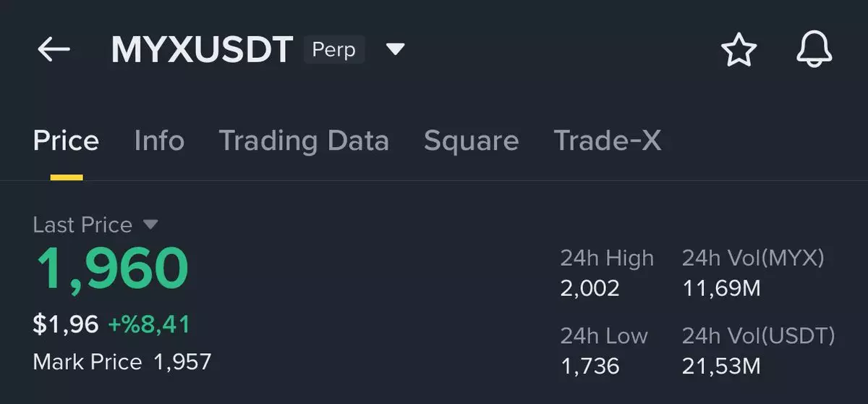Screen dimensions: 868x404
Task: Tap the +%8,41 change percentage
Action: pyautogui.click(x=149, y=324)
